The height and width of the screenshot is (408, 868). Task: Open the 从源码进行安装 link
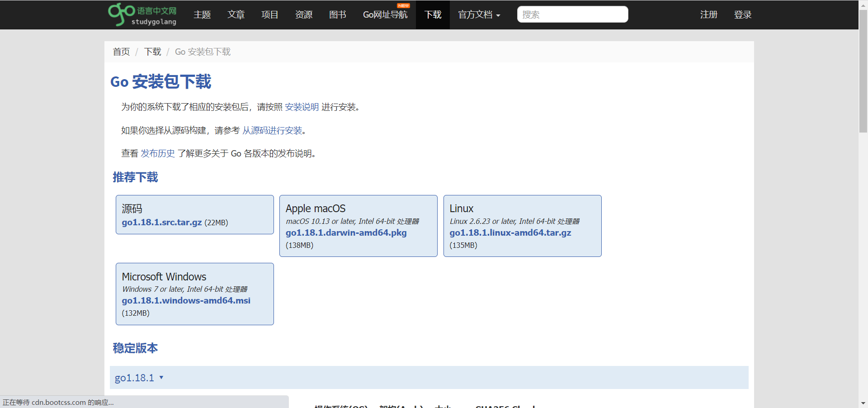click(x=272, y=131)
